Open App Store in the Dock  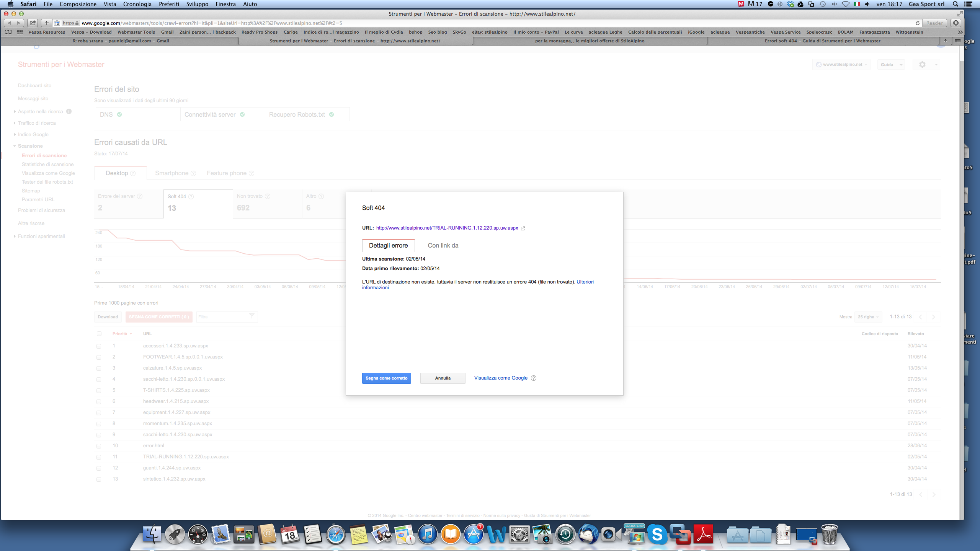click(x=474, y=534)
